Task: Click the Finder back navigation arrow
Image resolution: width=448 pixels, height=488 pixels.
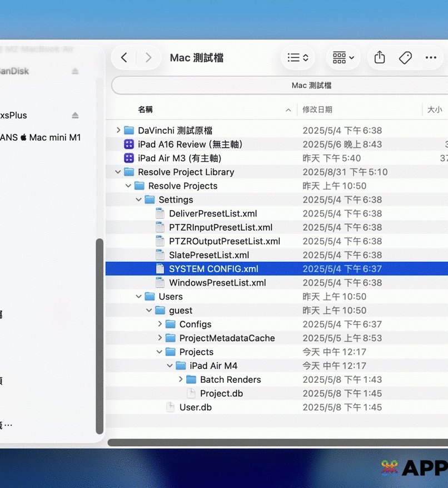Action: [x=124, y=58]
